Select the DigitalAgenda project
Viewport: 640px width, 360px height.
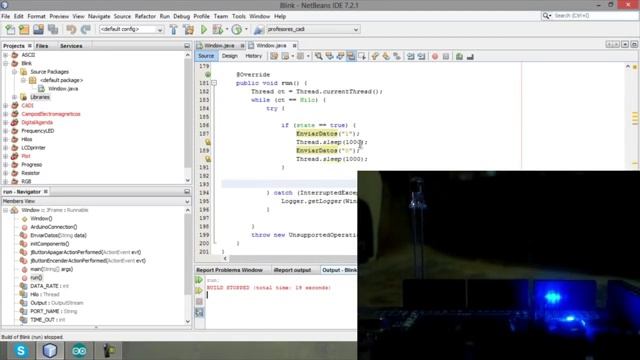(37, 122)
